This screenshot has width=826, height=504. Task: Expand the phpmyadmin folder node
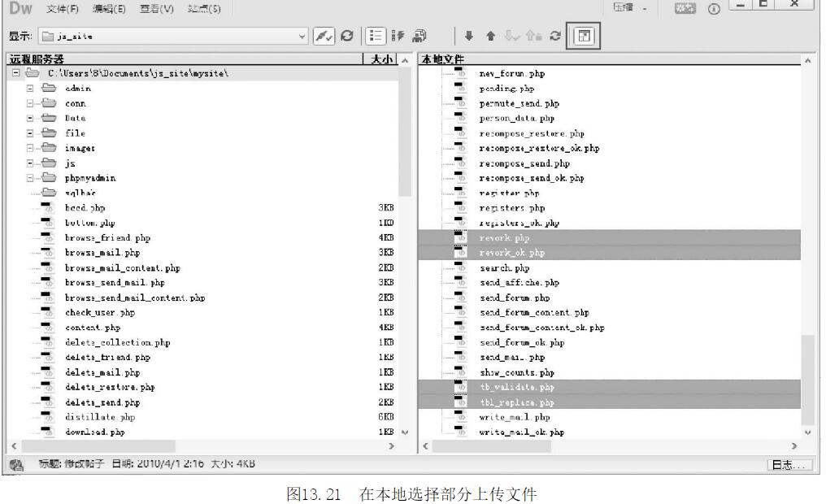30,178
